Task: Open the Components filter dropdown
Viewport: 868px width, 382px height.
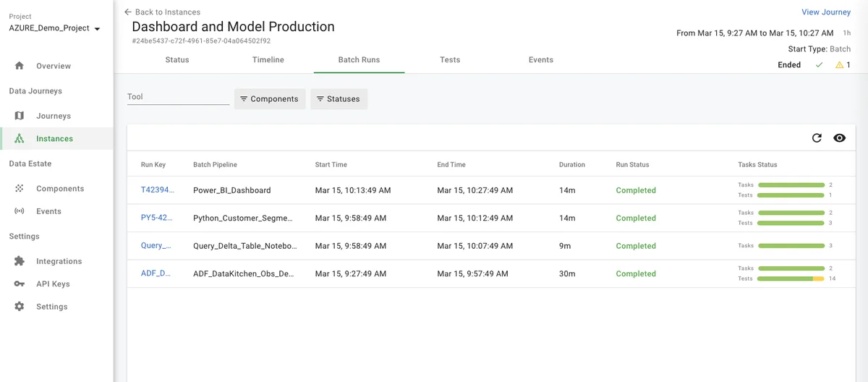Action: (x=269, y=99)
